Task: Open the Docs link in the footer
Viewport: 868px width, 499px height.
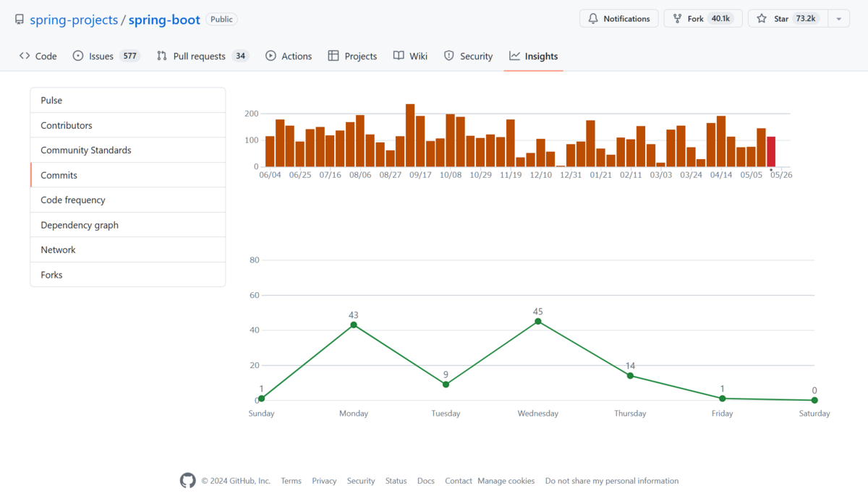Action: tap(426, 481)
